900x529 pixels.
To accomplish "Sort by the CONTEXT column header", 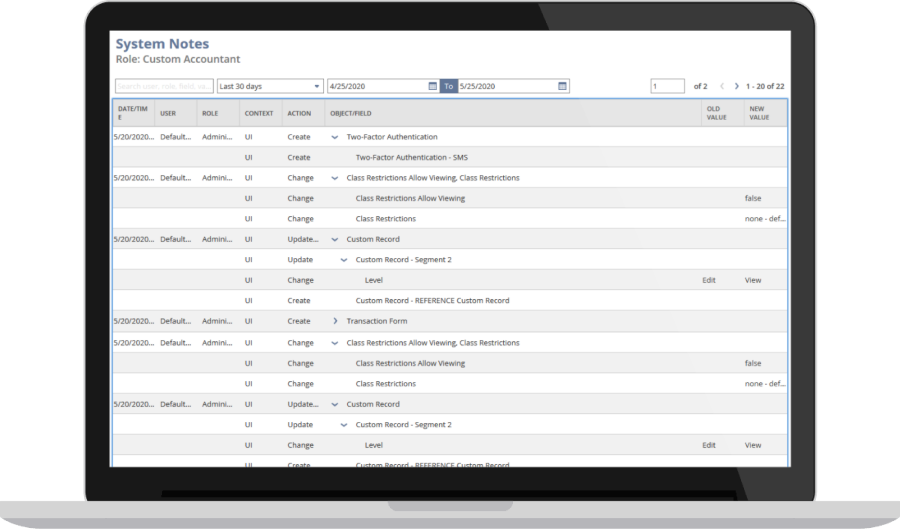I will click(259, 114).
